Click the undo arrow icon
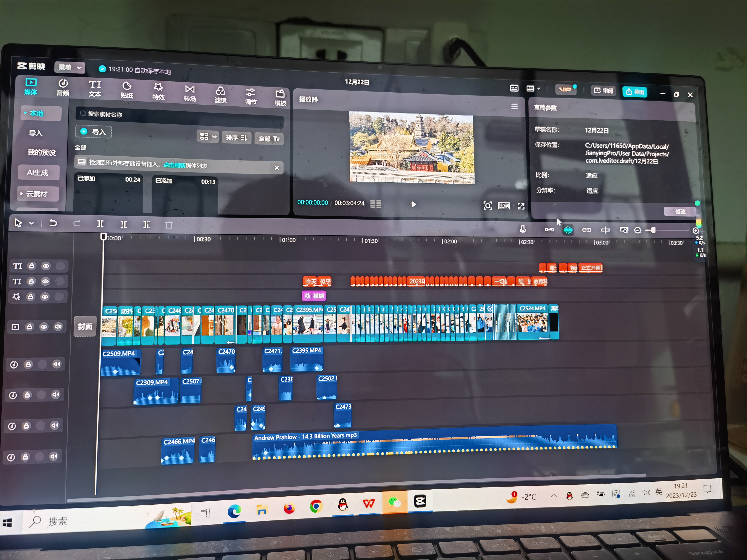747x560 pixels. [x=53, y=223]
